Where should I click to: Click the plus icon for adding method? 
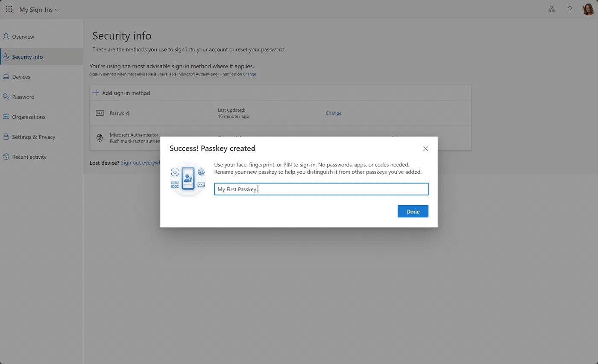(x=96, y=93)
